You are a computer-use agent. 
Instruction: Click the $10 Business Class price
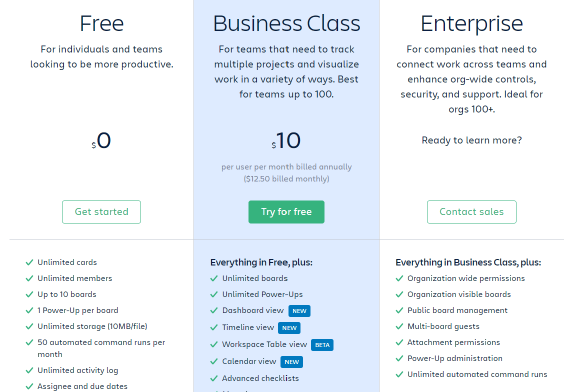pos(287,141)
